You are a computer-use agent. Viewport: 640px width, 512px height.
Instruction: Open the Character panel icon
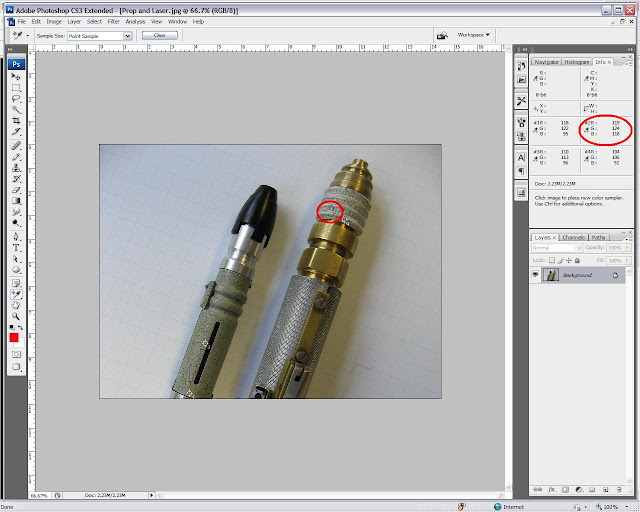[521, 158]
